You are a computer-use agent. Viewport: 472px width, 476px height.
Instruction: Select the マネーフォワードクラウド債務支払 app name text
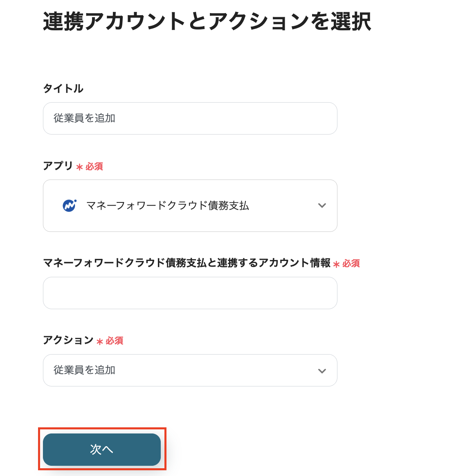coord(168,205)
